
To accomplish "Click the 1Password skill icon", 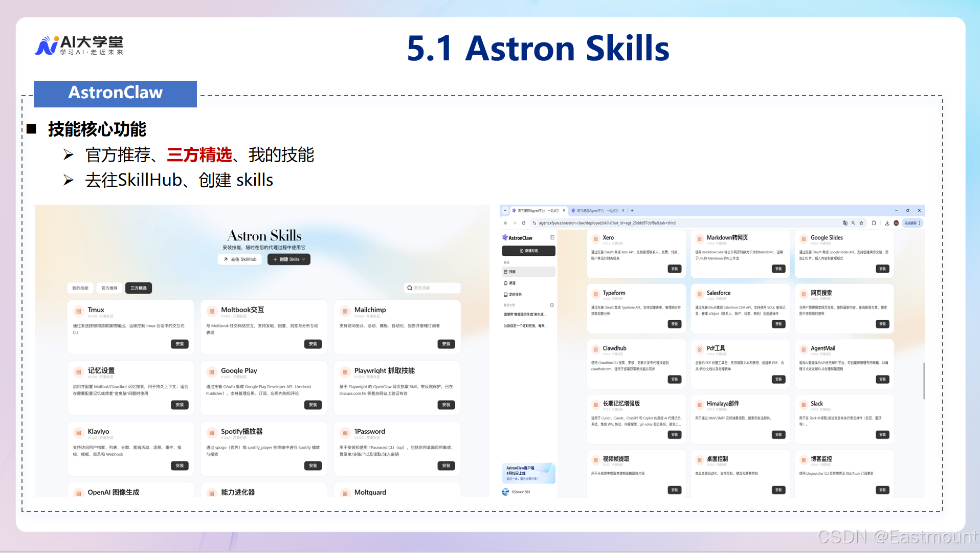I will click(345, 433).
